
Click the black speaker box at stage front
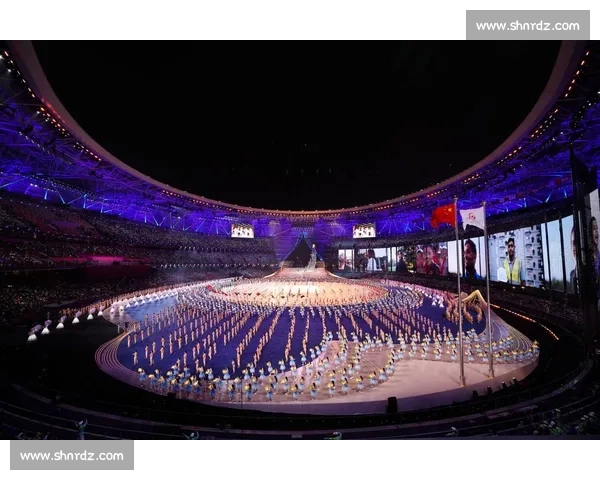(392, 405)
